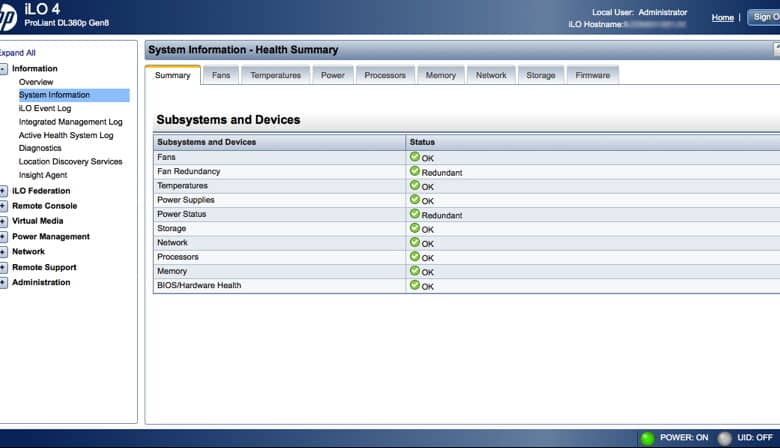
Task: Open iLO Event Log
Action: (45, 108)
